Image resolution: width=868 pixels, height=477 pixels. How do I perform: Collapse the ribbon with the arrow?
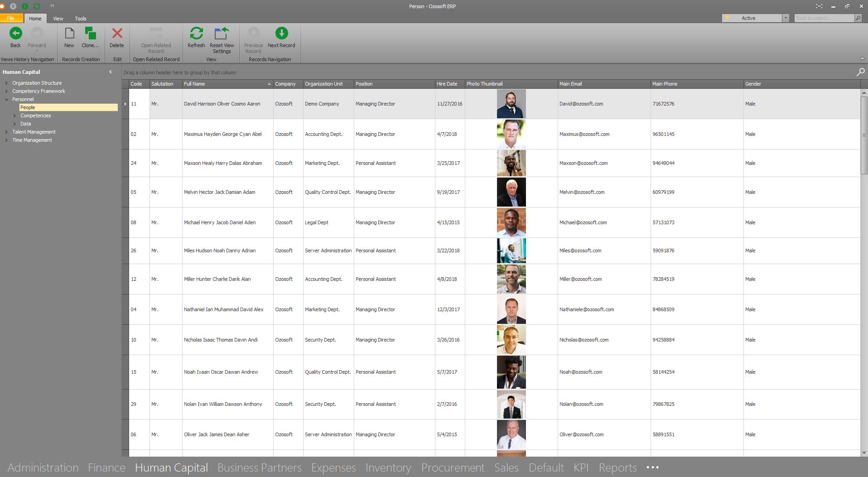[x=862, y=58]
